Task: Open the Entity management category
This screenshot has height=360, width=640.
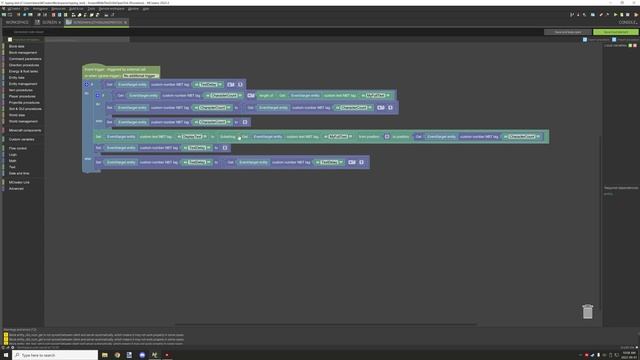Action: (x=23, y=84)
